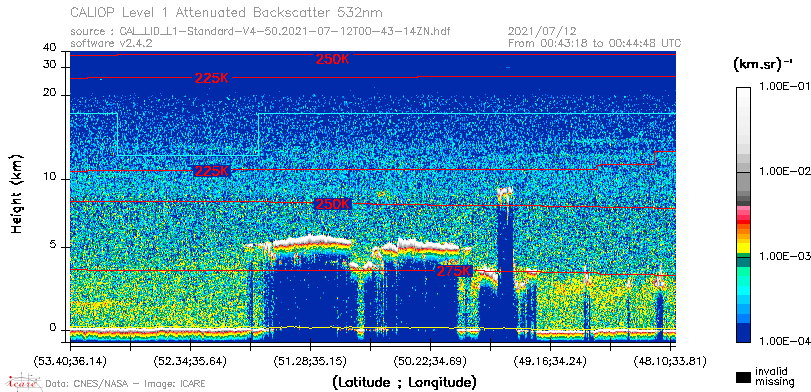
Task: Click the "225K" label near 10 km height
Action: click(211, 171)
